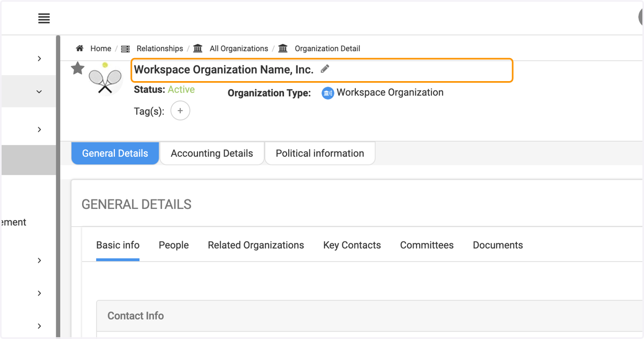Open the Key Contacts sub-tab

click(x=352, y=246)
